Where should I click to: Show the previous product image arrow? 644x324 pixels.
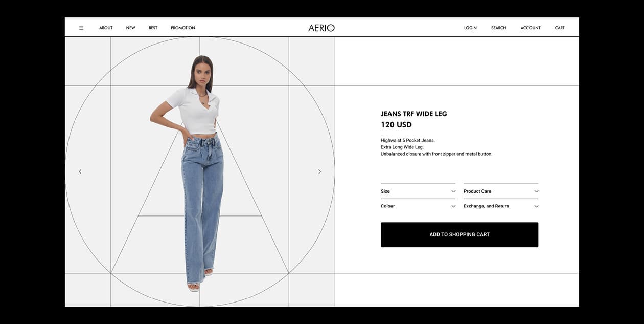click(80, 171)
